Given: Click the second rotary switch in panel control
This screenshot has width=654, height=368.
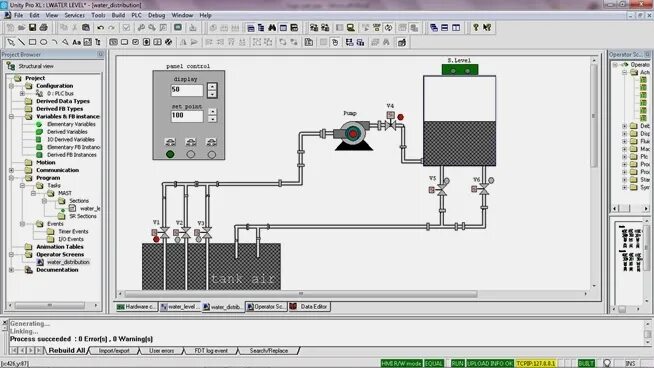Looking at the screenshot, I should pos(191,142).
